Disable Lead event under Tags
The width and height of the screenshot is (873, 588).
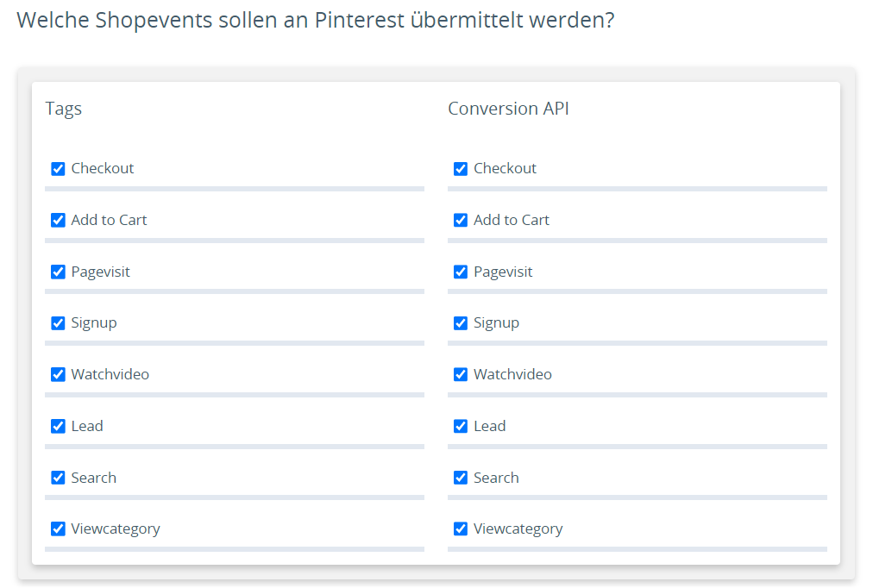(58, 426)
